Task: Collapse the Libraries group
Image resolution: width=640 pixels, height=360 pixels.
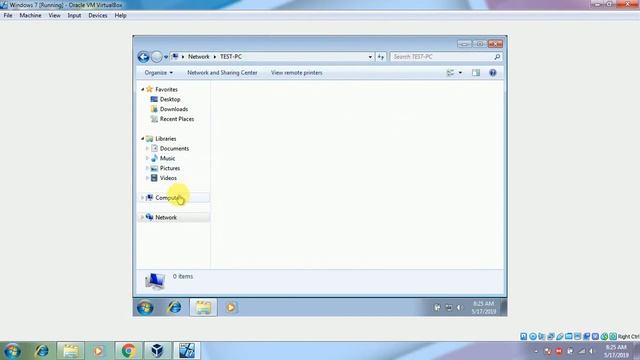Action: 142,139
